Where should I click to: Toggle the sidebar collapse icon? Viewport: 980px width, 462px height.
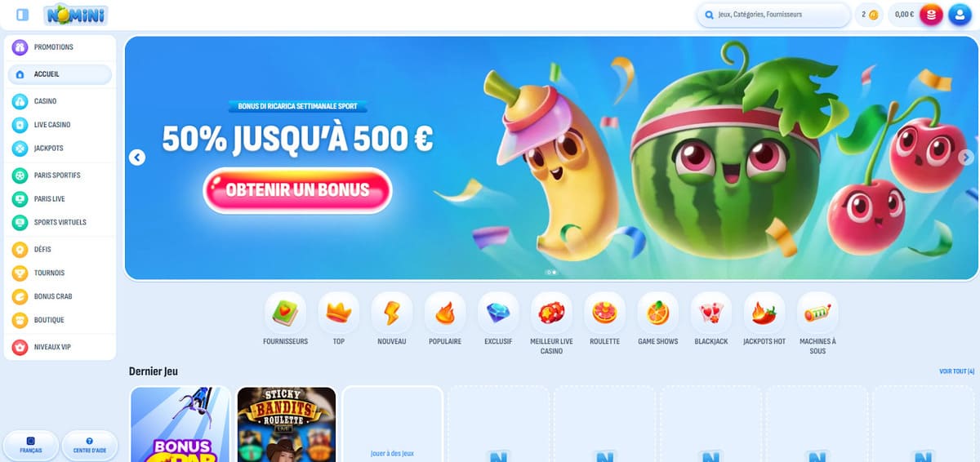[23, 15]
